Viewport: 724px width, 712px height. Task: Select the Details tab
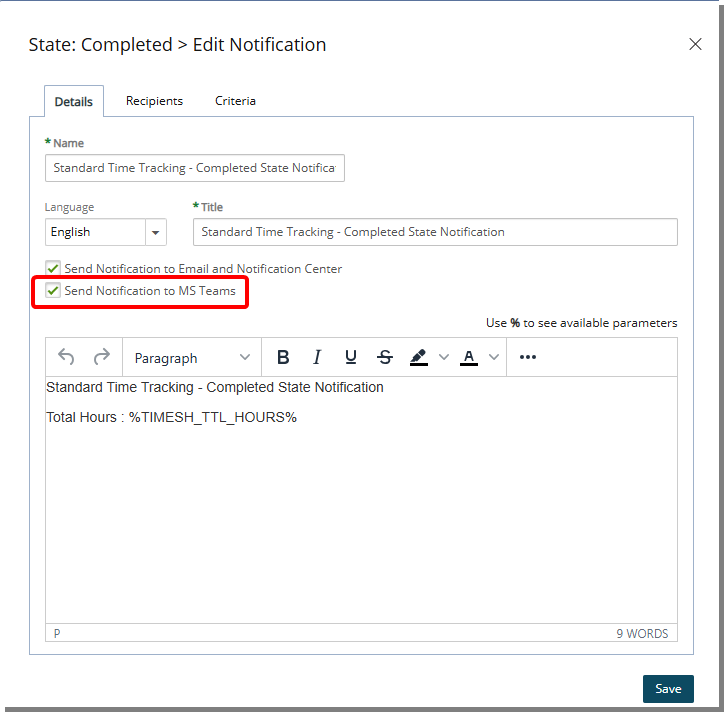click(74, 102)
